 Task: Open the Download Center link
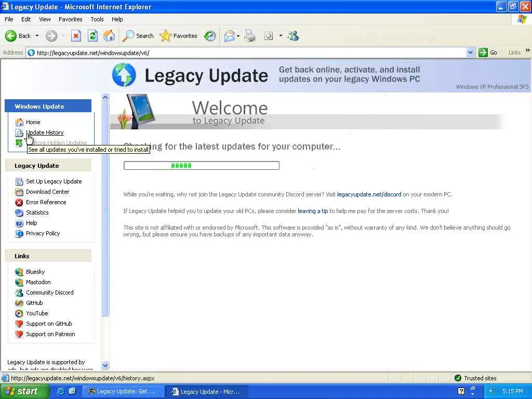[x=47, y=192]
